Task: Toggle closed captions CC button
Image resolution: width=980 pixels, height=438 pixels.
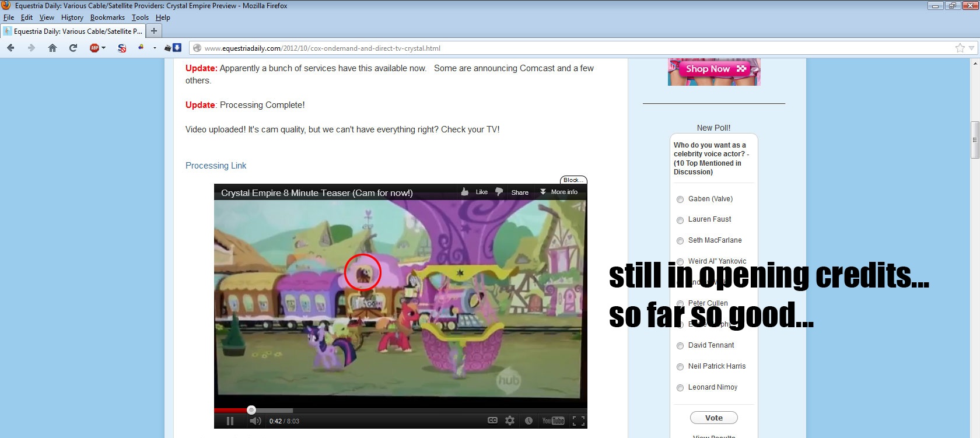Action: pyautogui.click(x=492, y=421)
